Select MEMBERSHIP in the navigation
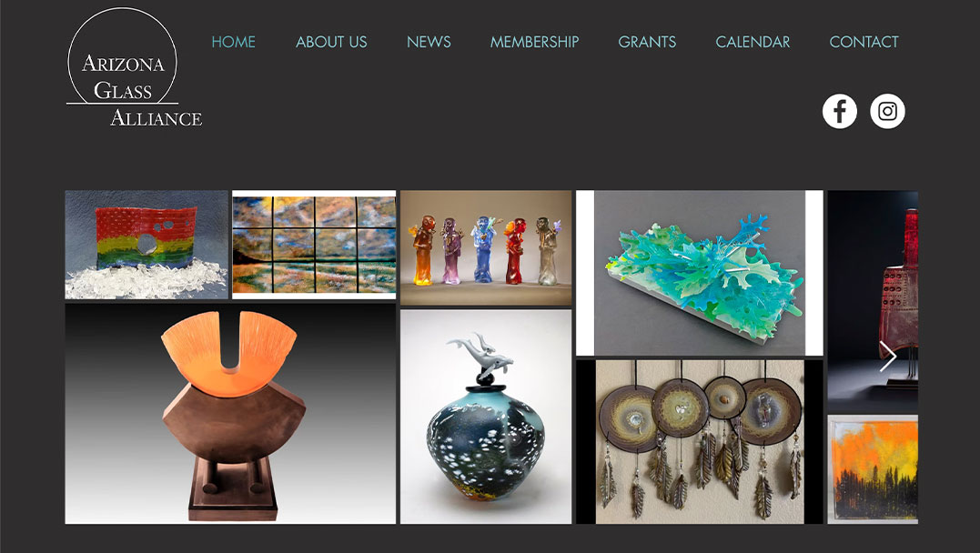Image resolution: width=980 pixels, height=553 pixels. 534,42
